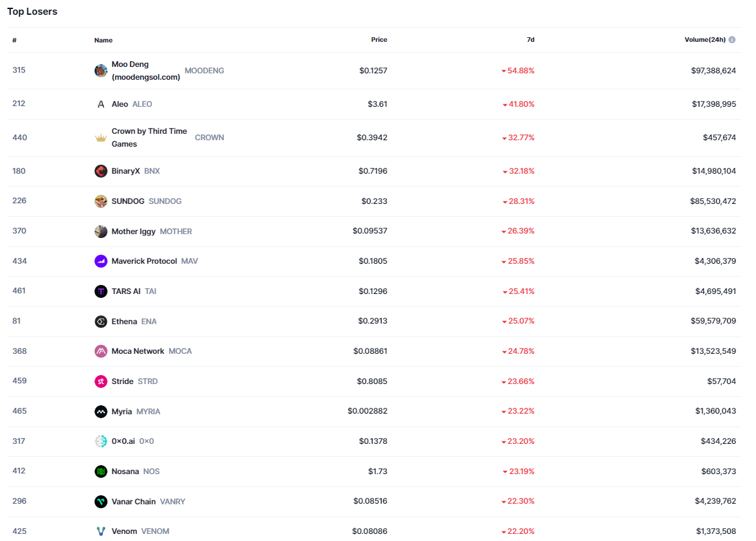Sort by the Name column header
The width and height of the screenshot is (756, 541).
tap(103, 41)
